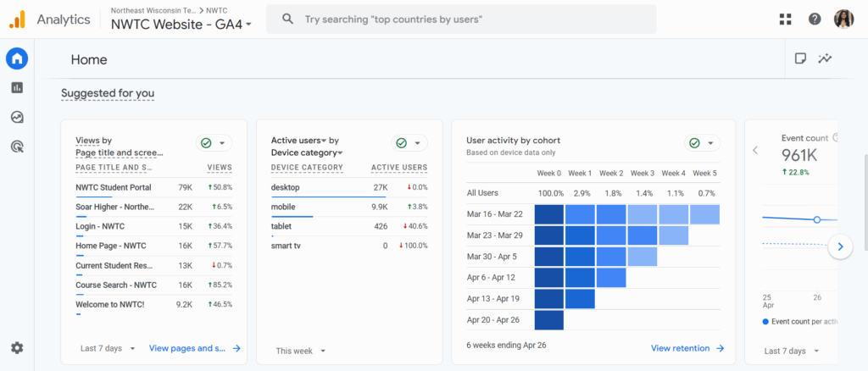The image size is (868, 371).
Task: Click the mobile device row
Action: [349, 208]
